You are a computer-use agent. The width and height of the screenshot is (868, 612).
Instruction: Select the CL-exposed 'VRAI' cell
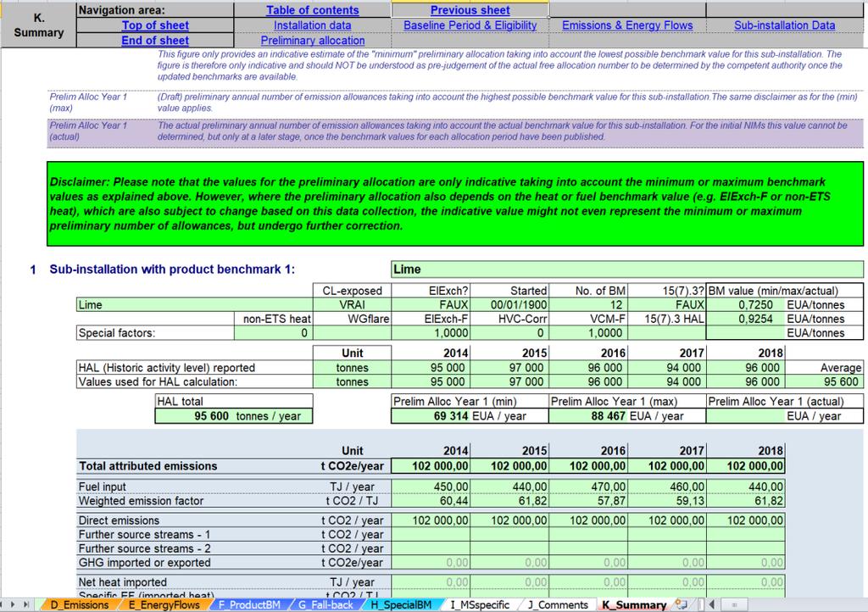[x=352, y=305]
